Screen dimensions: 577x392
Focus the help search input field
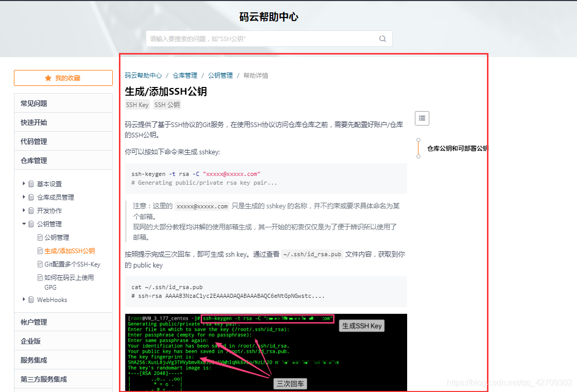[x=269, y=39]
